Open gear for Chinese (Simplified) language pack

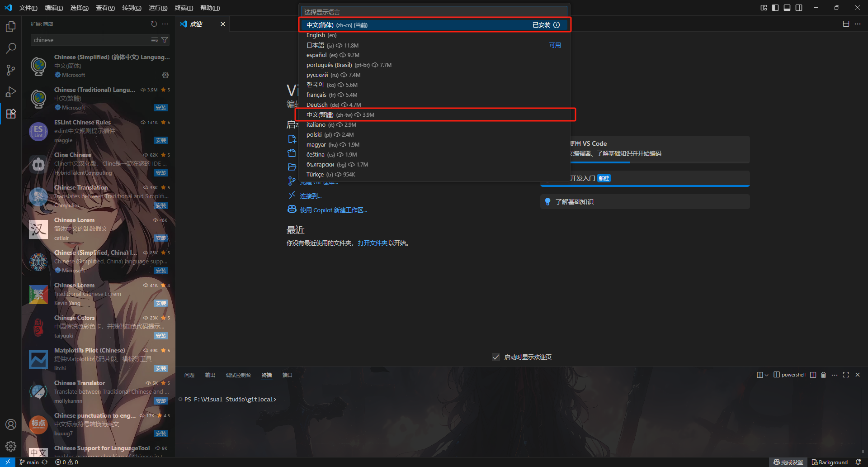coord(165,75)
